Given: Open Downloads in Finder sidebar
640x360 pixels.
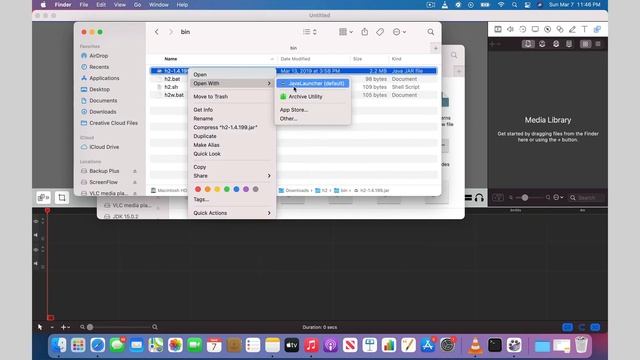Looking at the screenshot, I should [103, 112].
